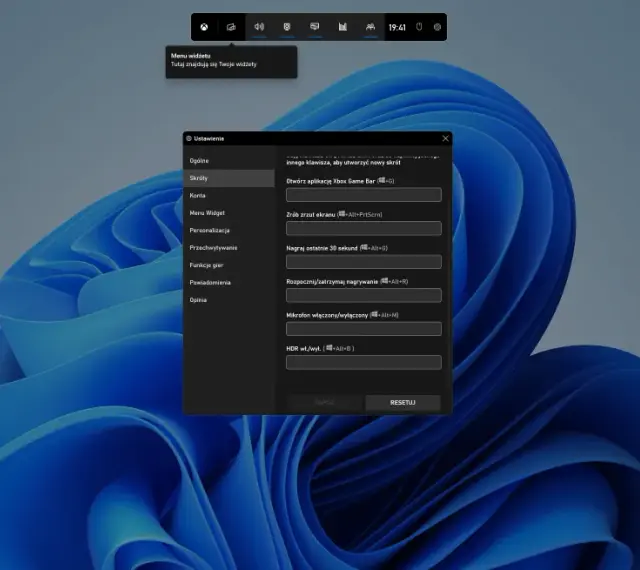Toggle the Audio widget speaker icon
Image resolution: width=640 pixels, height=570 pixels.
click(259, 27)
